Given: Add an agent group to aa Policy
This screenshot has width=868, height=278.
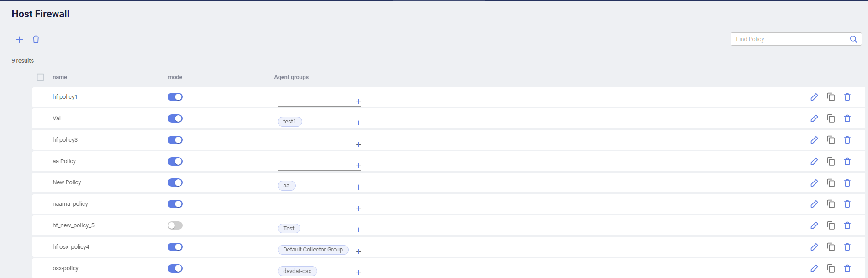Looking at the screenshot, I should (358, 166).
